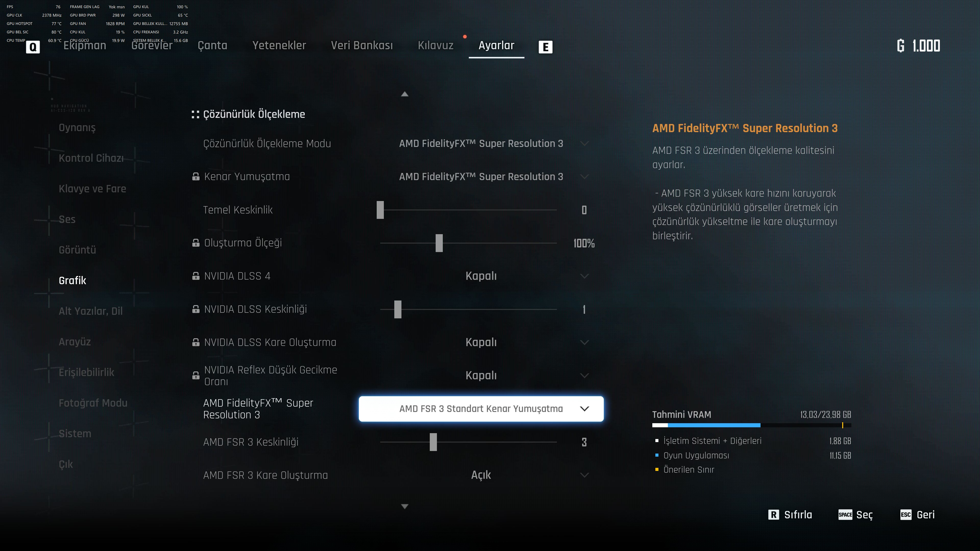The height and width of the screenshot is (551, 980).
Task: Click the NVIDIA DLSS Keskinliği slider handle
Action: pos(398,309)
